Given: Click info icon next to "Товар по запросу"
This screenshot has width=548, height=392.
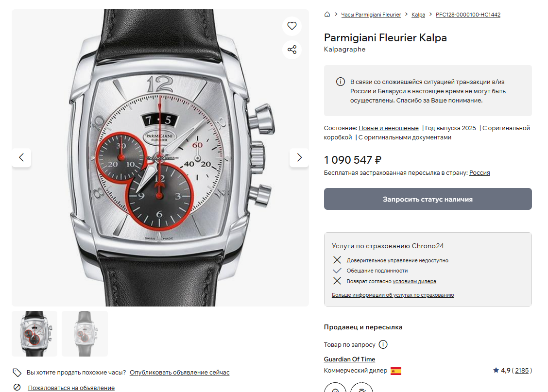Looking at the screenshot, I should (383, 344).
